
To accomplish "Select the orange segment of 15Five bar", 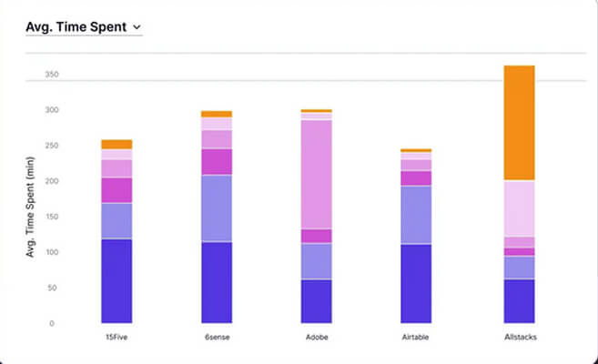I will pyautogui.click(x=117, y=145).
